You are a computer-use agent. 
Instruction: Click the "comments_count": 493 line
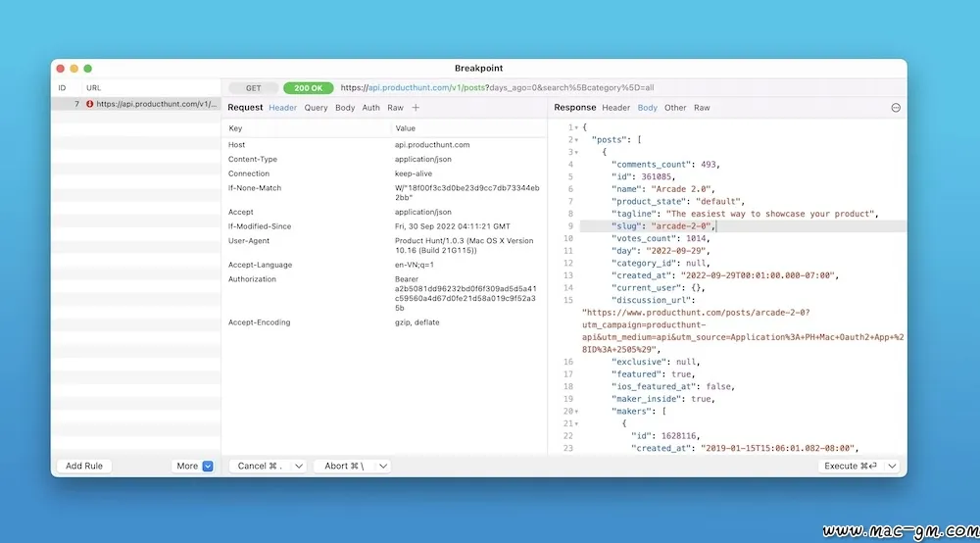665,165
